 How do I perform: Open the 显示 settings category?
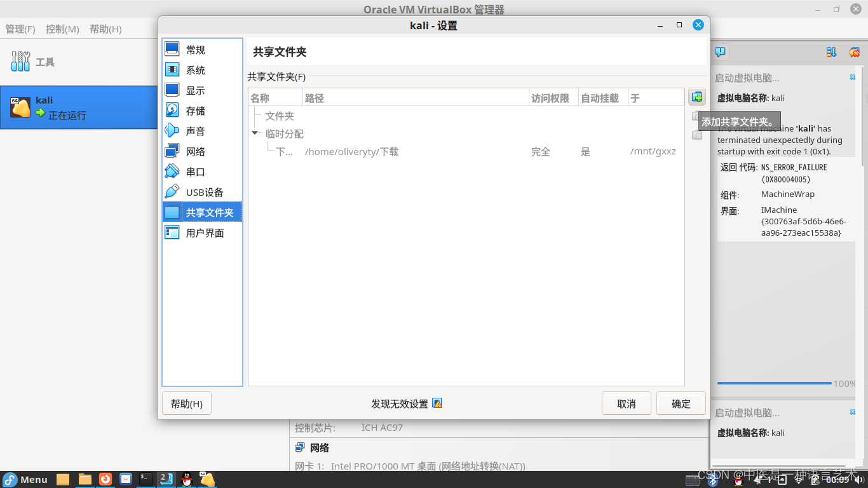(x=202, y=90)
